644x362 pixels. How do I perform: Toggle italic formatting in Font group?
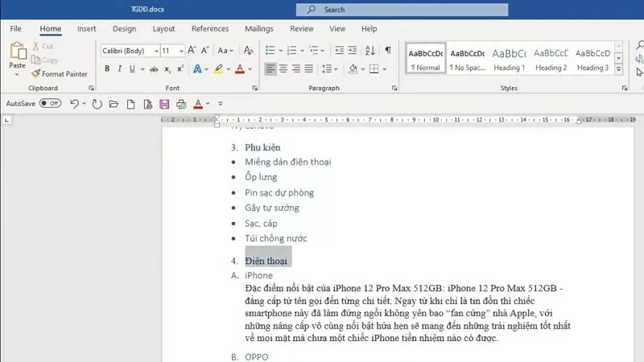[x=122, y=69]
